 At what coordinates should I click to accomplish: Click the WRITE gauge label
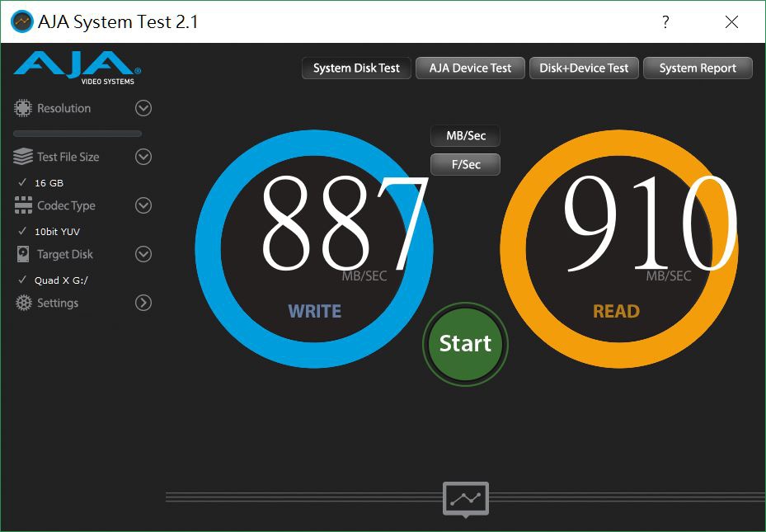tap(315, 311)
